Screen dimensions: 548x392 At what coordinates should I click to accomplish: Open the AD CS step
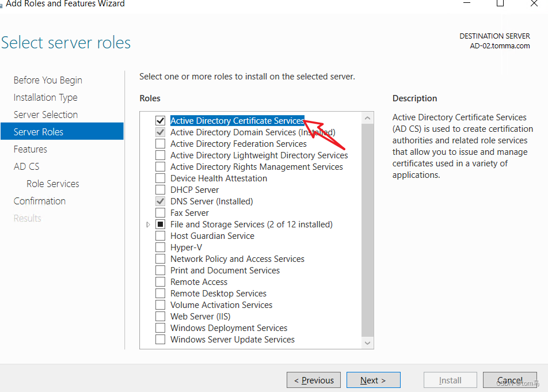(26, 166)
